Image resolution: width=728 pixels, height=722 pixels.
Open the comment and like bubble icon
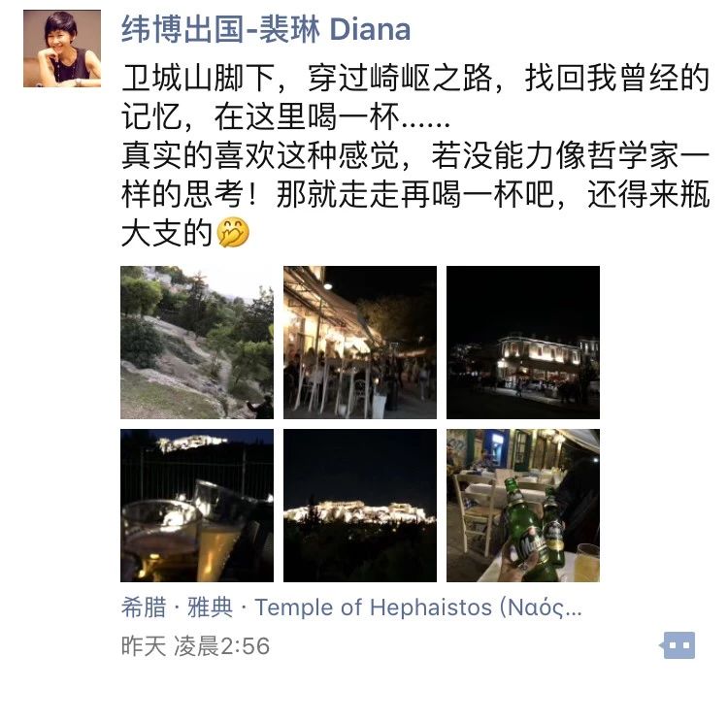tap(677, 645)
